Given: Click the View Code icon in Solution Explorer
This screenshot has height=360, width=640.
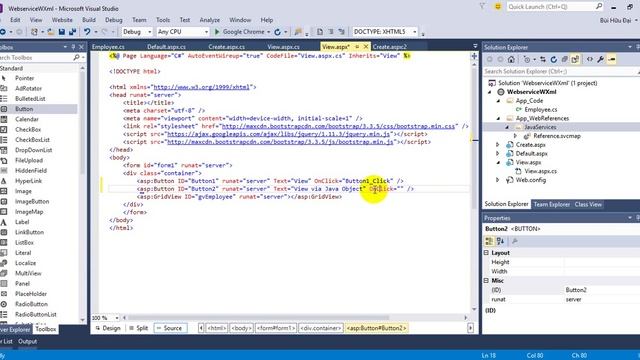Looking at the screenshot, I should 590,60.
